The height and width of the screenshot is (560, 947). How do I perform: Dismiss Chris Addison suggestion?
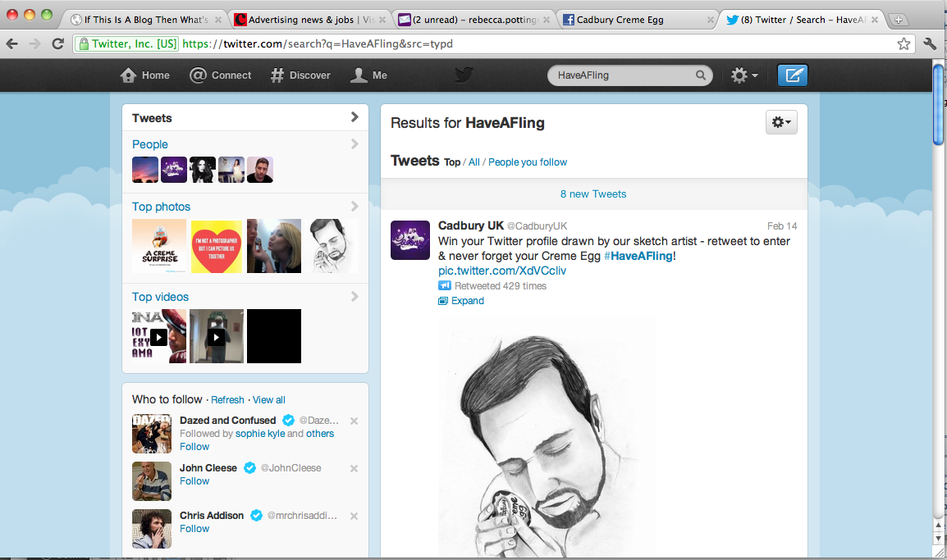pyautogui.click(x=354, y=516)
